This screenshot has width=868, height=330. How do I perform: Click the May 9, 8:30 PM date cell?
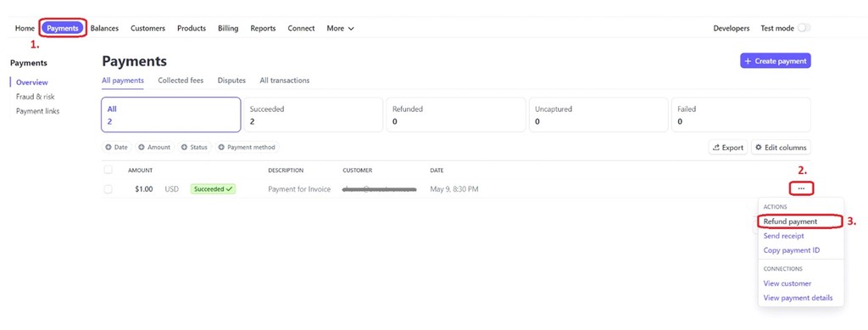(x=454, y=189)
